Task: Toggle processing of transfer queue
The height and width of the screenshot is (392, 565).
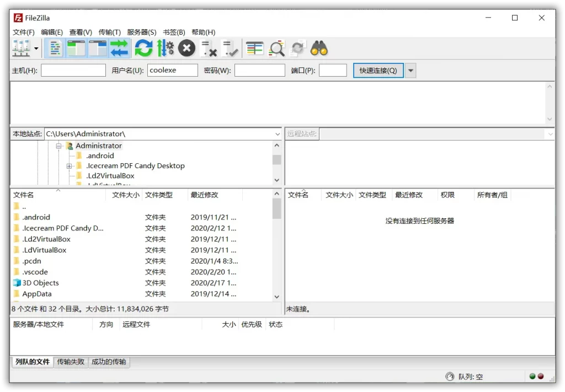Action: pyautogui.click(x=165, y=48)
